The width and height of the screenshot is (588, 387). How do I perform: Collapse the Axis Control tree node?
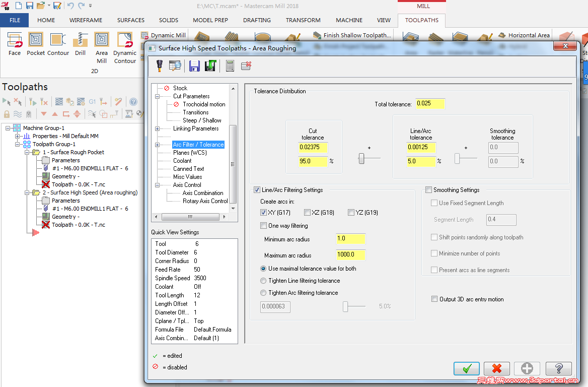pyautogui.click(x=157, y=185)
